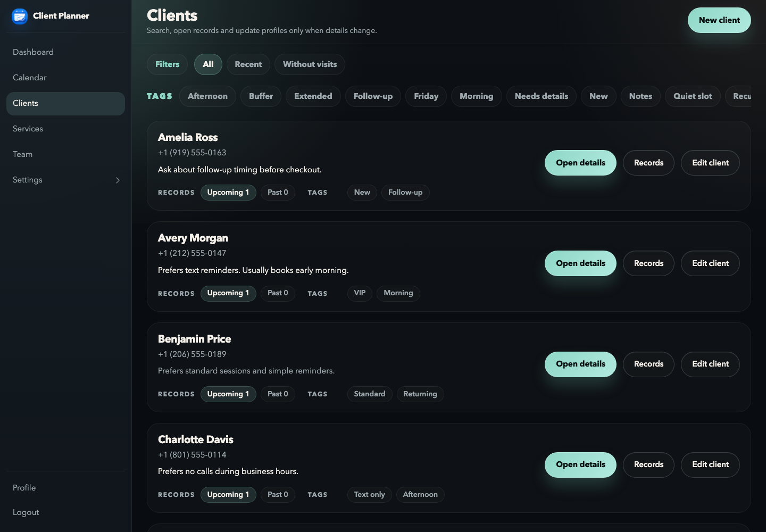This screenshot has width=766, height=532.
Task: Filter by the Friday tag
Action: [426, 96]
